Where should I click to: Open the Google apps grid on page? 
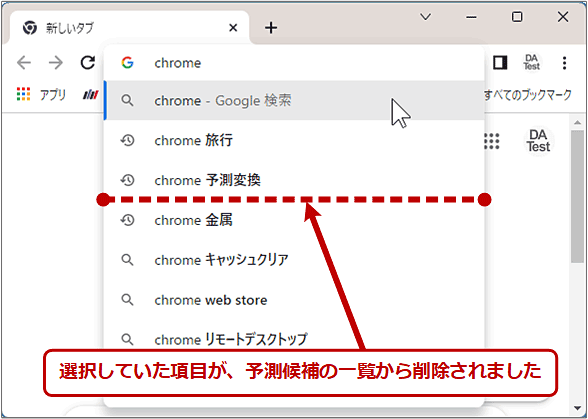click(492, 141)
